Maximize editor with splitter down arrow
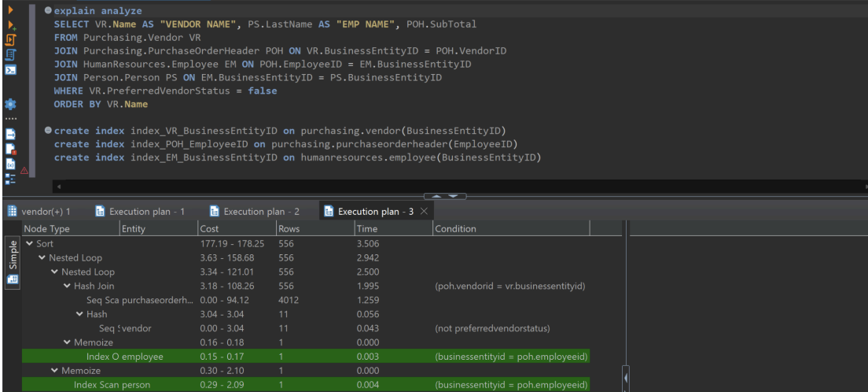 tap(453, 196)
